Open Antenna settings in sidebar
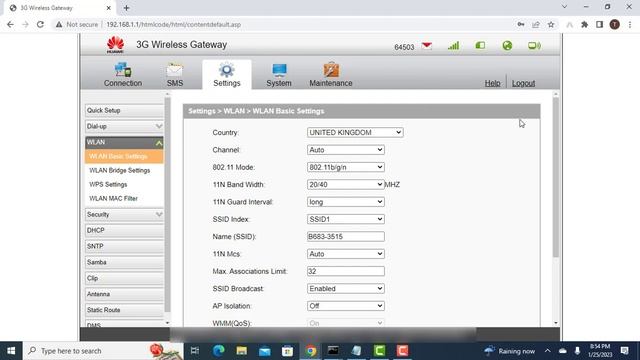The height and width of the screenshot is (360, 640). (x=124, y=294)
